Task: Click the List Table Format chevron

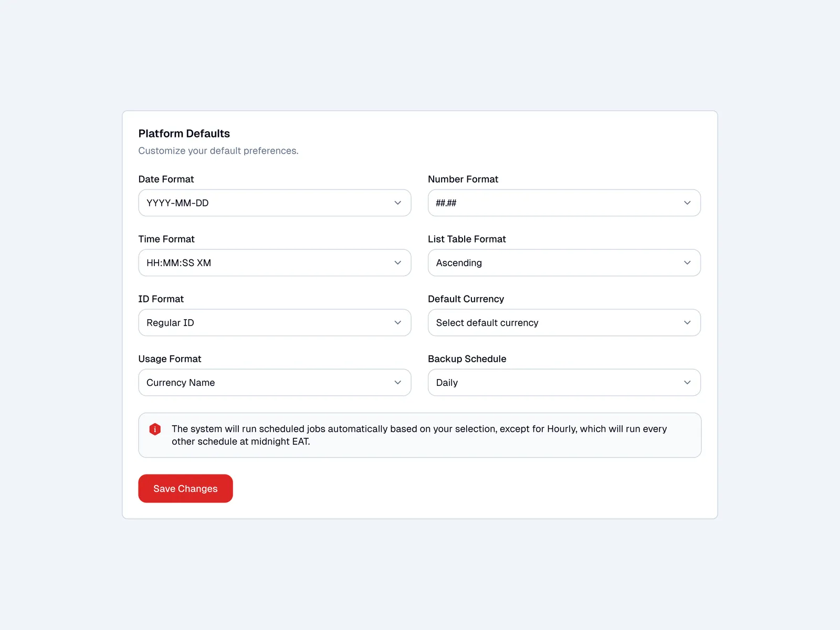Action: 687,262
